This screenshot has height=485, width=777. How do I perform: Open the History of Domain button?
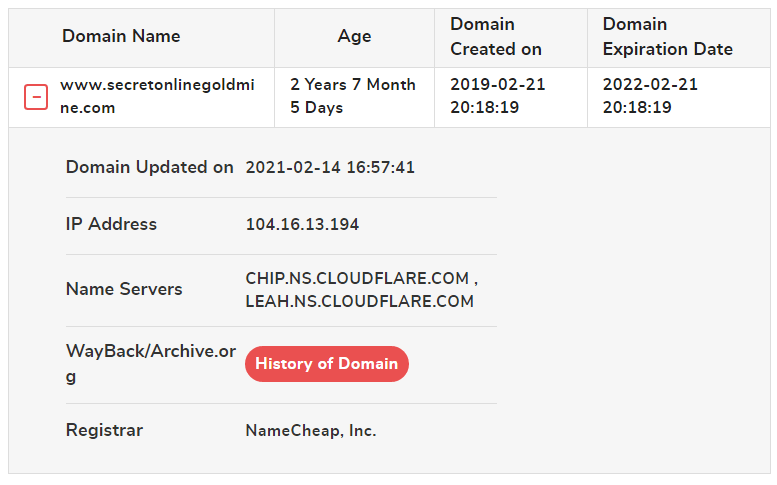[x=327, y=364]
